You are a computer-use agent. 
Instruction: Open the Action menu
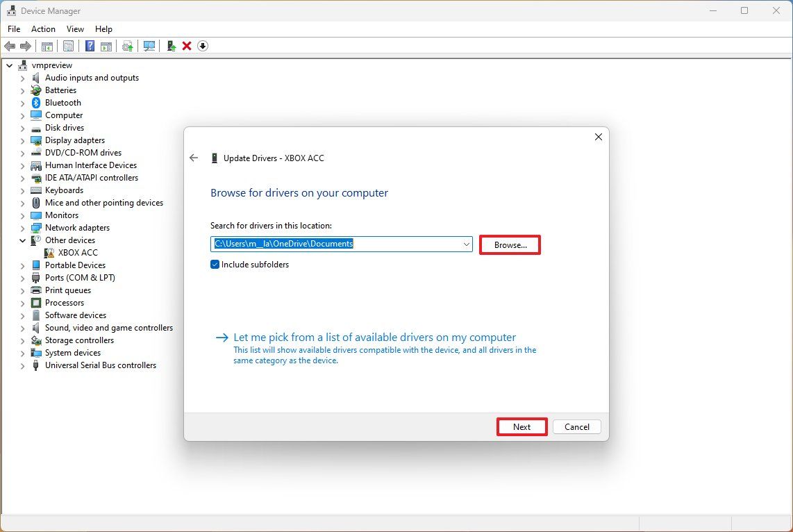43,29
